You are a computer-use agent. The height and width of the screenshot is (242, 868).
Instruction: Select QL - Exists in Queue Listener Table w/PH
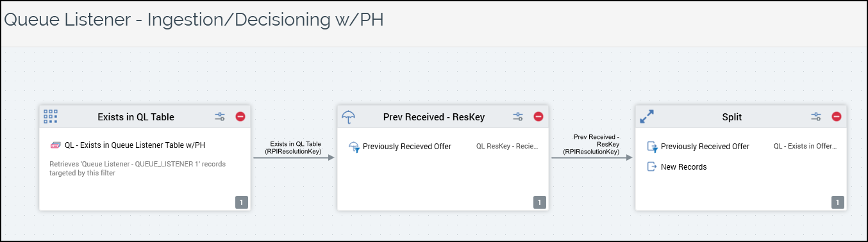coord(135,146)
